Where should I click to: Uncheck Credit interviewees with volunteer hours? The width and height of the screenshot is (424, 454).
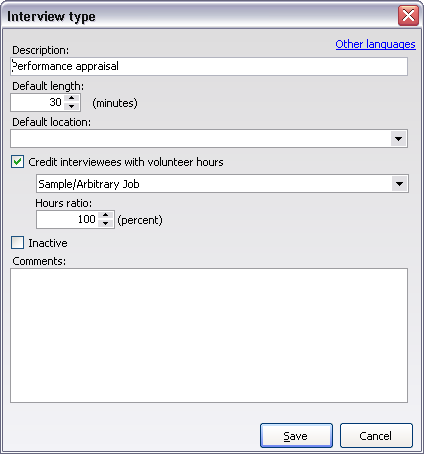coord(17,162)
